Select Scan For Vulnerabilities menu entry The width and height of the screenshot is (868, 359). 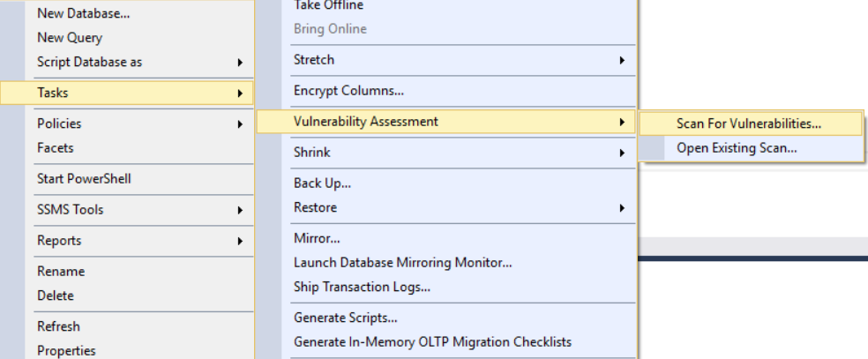(x=748, y=123)
